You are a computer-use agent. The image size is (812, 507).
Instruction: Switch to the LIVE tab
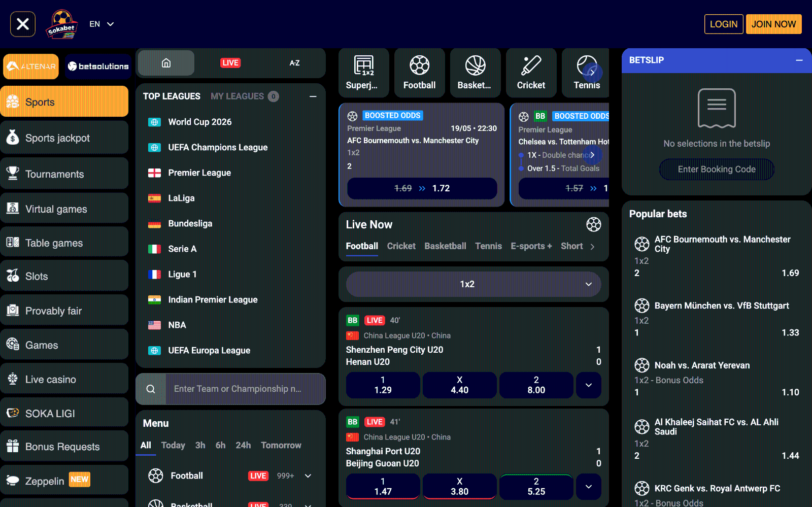click(x=230, y=63)
